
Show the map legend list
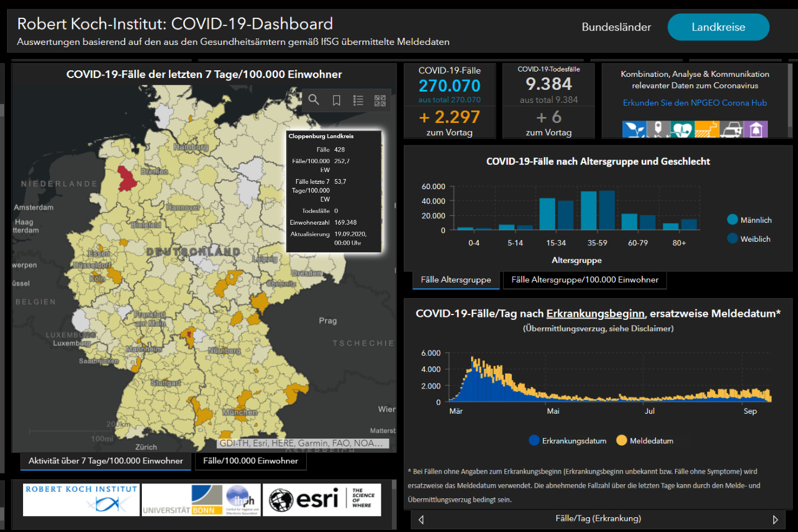tap(358, 100)
